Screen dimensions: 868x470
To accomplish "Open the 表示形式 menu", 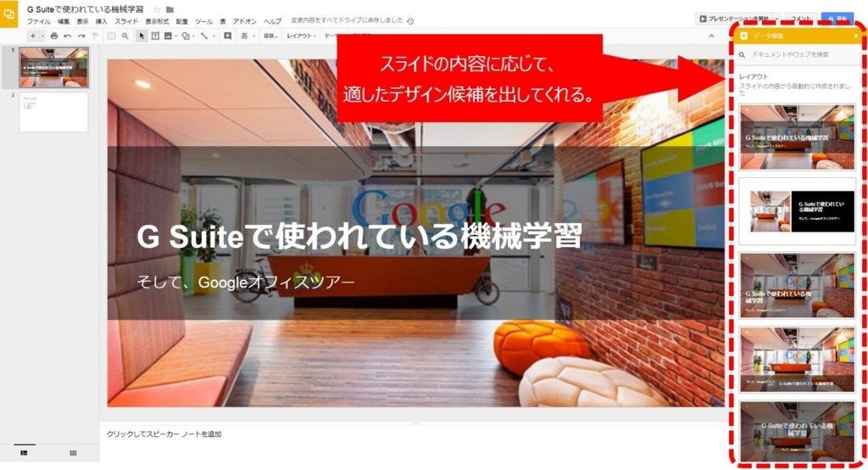I will pos(157,21).
